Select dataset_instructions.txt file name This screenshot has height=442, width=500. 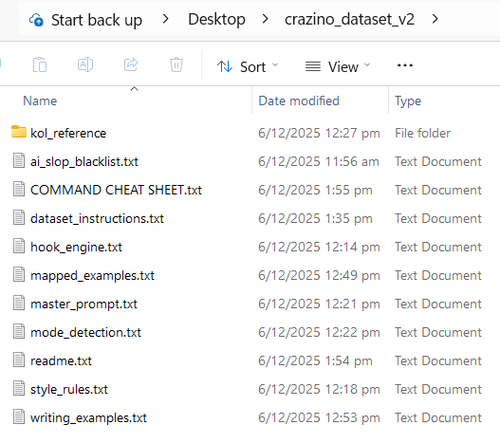tap(97, 219)
